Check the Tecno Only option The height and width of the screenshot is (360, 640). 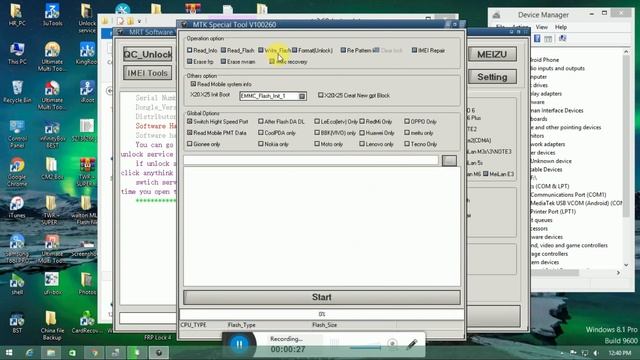pyautogui.click(x=407, y=144)
